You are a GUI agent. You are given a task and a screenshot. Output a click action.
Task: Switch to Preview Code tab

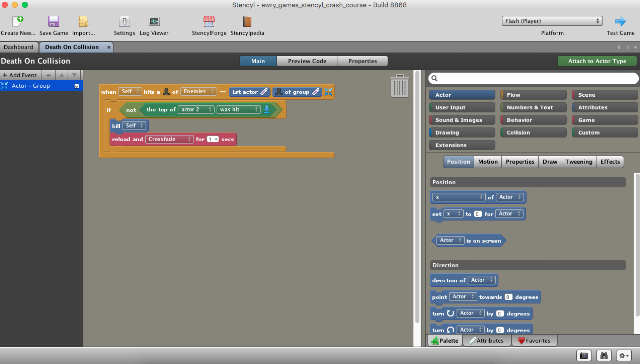(x=307, y=61)
